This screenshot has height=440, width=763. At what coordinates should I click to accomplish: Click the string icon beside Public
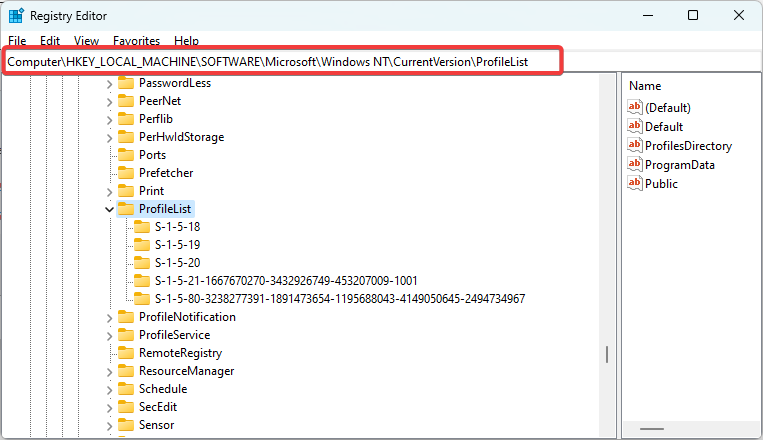pyautogui.click(x=635, y=183)
